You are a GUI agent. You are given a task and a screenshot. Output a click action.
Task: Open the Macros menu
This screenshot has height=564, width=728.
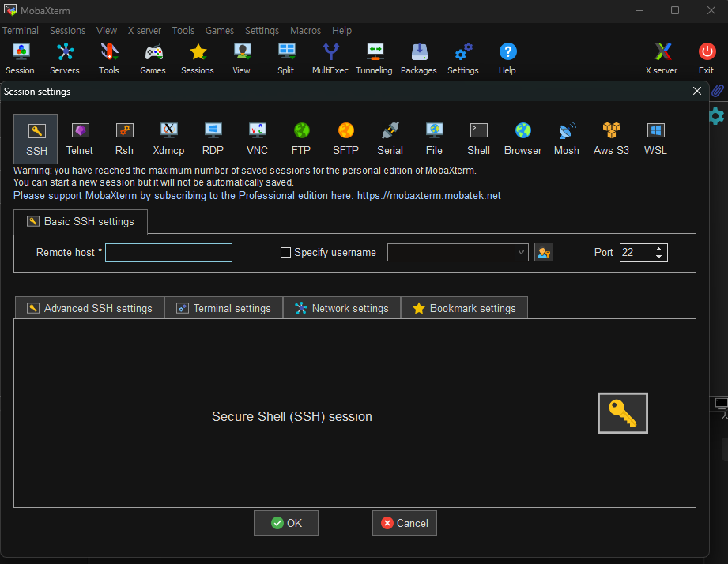[x=305, y=31]
